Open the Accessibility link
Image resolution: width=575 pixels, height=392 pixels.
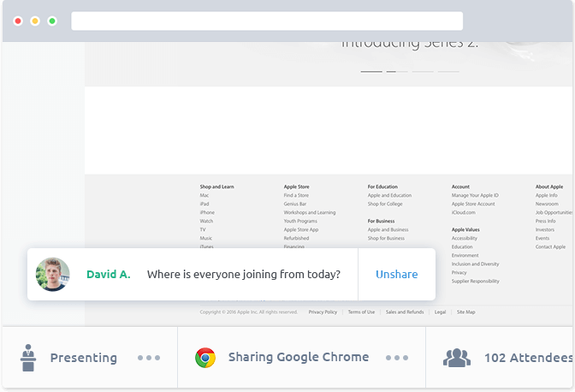(465, 238)
